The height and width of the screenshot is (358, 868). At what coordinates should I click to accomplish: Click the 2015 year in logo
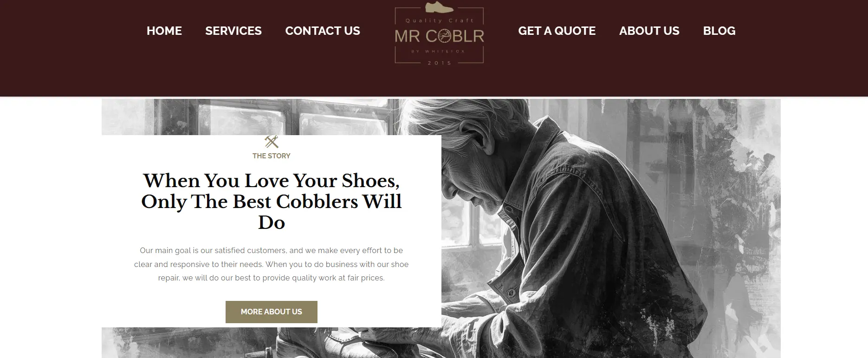click(x=439, y=63)
